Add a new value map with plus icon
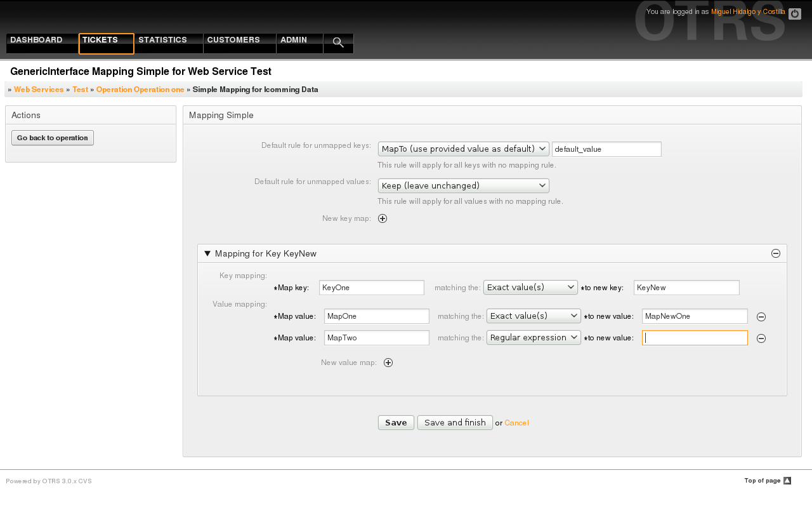 [x=388, y=363]
